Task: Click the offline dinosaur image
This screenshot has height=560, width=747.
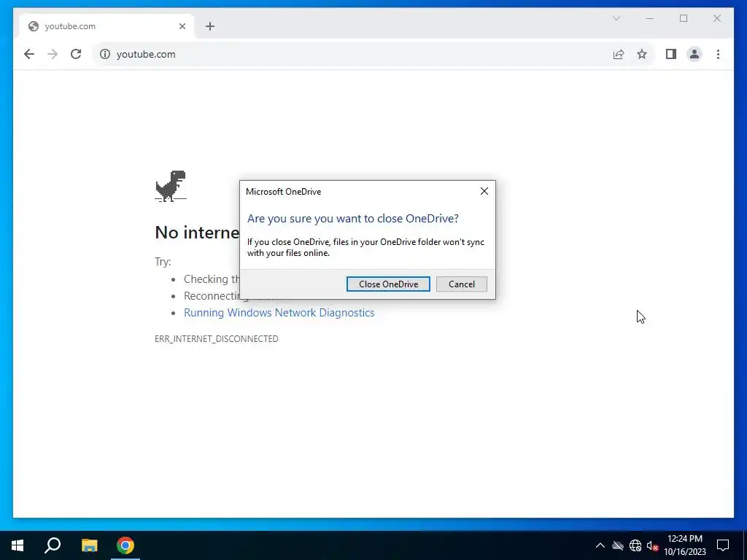Action: 171,186
